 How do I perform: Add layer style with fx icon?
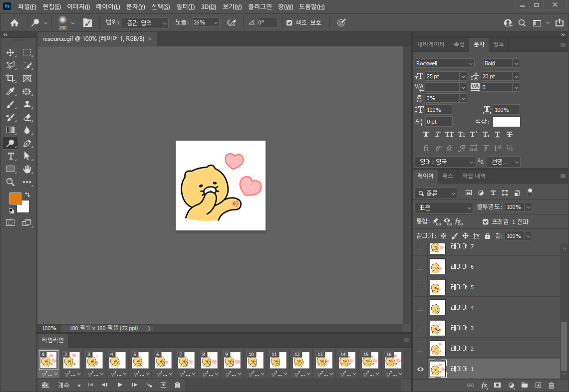[484, 385]
